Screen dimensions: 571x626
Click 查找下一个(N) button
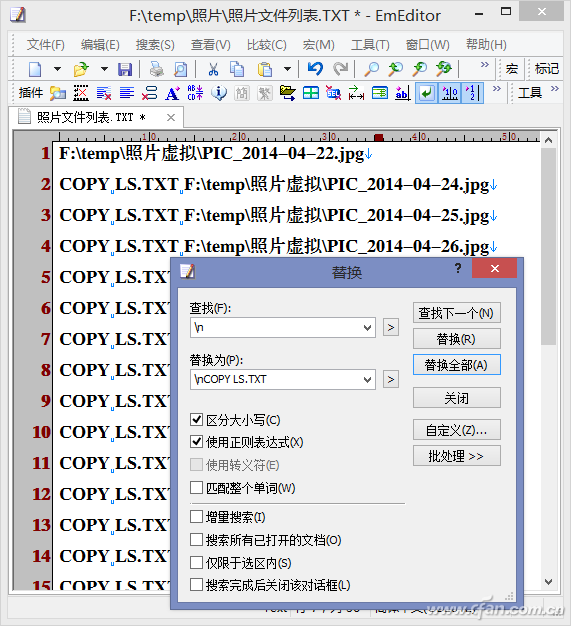tap(456, 313)
